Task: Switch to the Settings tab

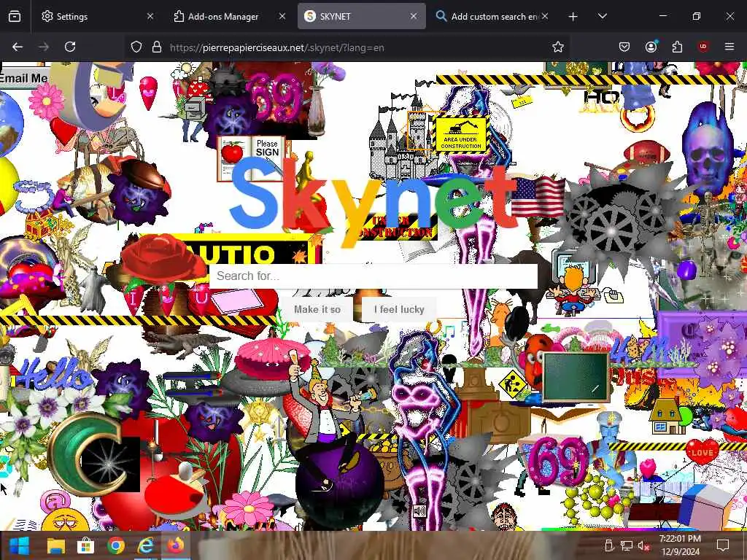Action: 98,17
